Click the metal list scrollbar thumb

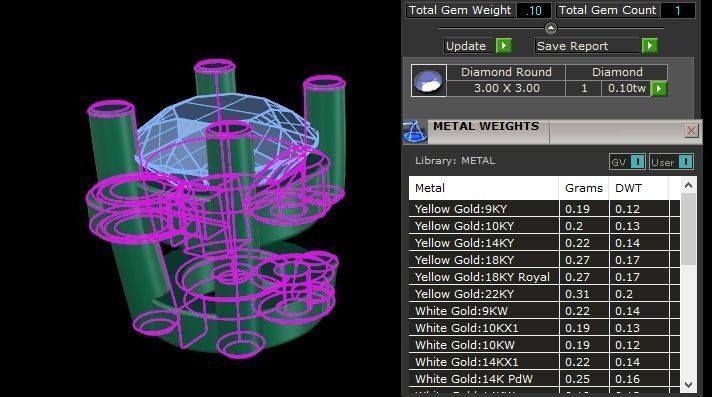click(x=688, y=229)
